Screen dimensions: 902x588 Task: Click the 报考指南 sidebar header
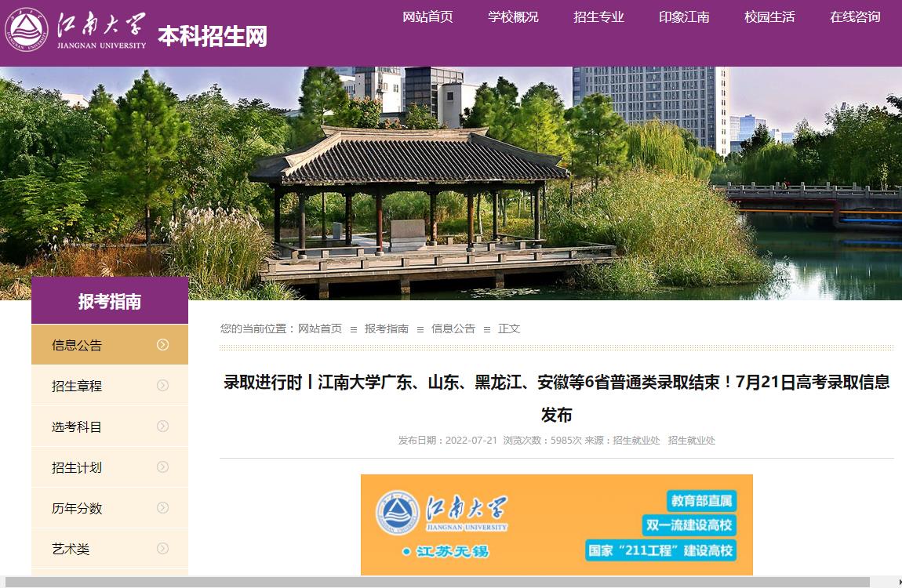[x=109, y=300]
